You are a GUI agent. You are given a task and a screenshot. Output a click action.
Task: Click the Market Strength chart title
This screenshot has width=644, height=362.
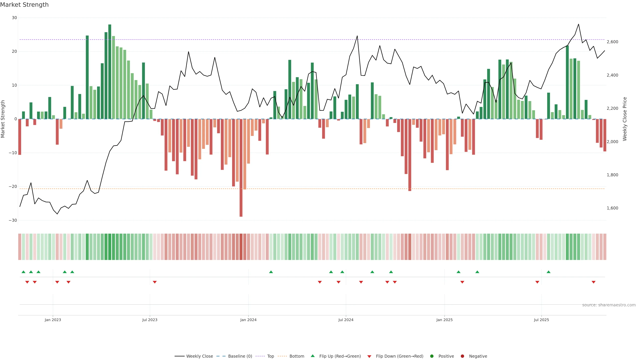[x=24, y=5]
